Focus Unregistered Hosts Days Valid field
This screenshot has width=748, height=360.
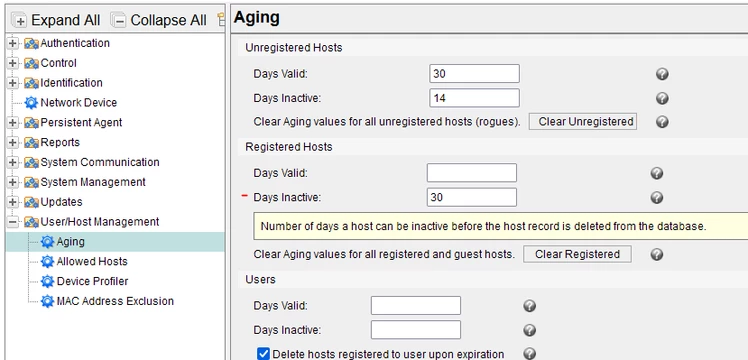coord(474,74)
